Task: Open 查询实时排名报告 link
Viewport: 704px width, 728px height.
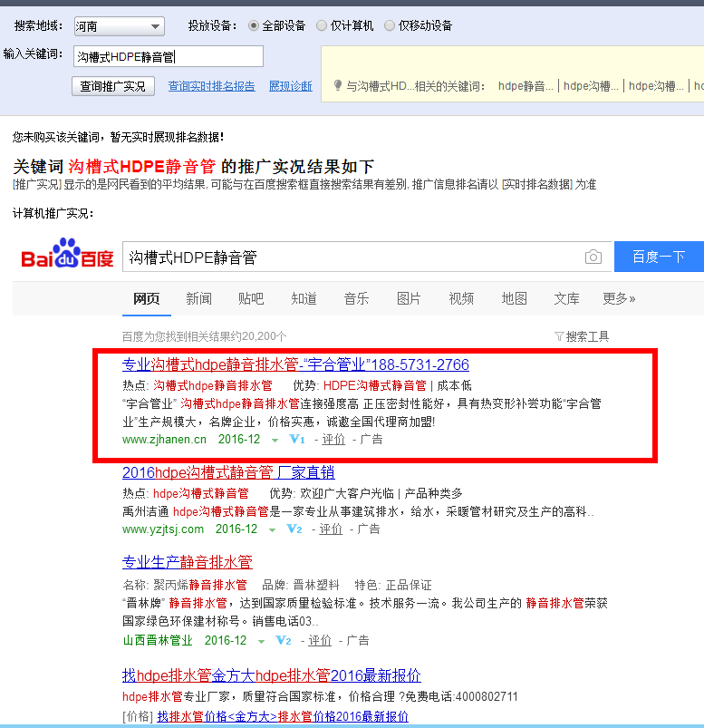Action: click(212, 86)
